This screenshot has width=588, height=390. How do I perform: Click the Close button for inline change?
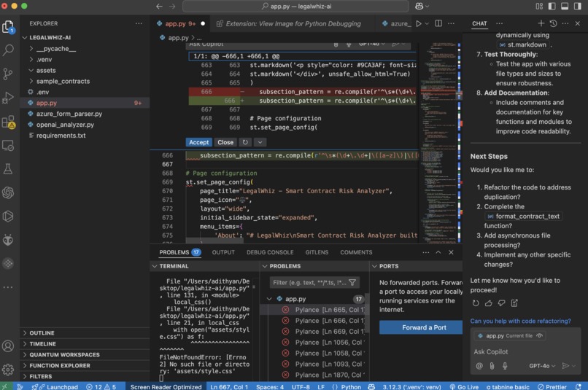[x=225, y=142]
